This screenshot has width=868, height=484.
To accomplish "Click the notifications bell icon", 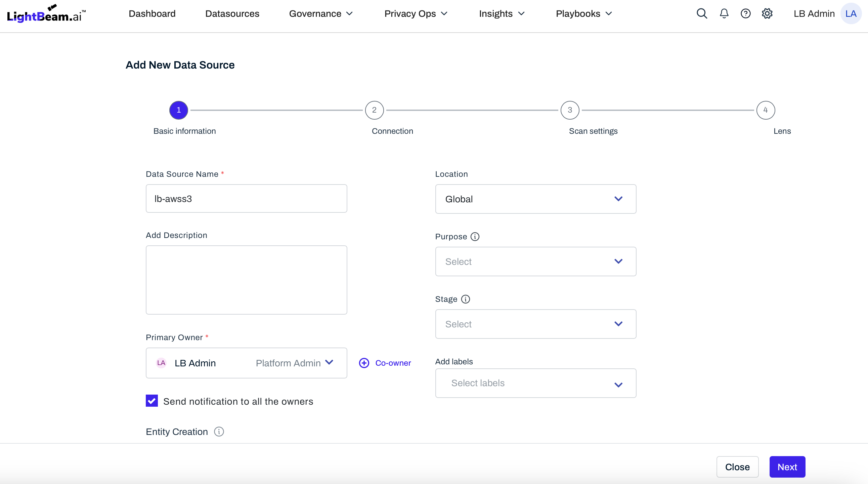I will (x=724, y=13).
